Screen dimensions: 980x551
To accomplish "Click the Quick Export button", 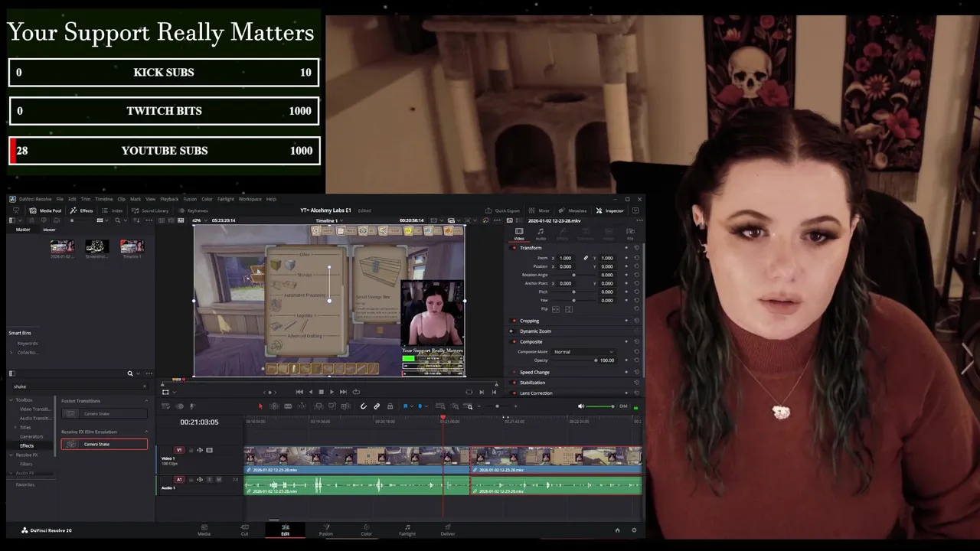I will pyautogui.click(x=502, y=210).
